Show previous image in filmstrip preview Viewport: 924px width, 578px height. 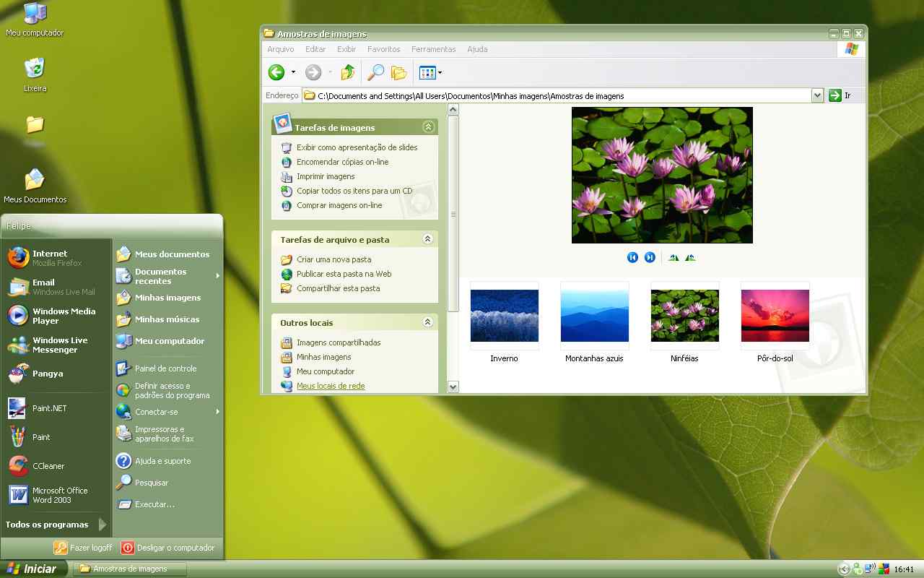click(x=632, y=257)
